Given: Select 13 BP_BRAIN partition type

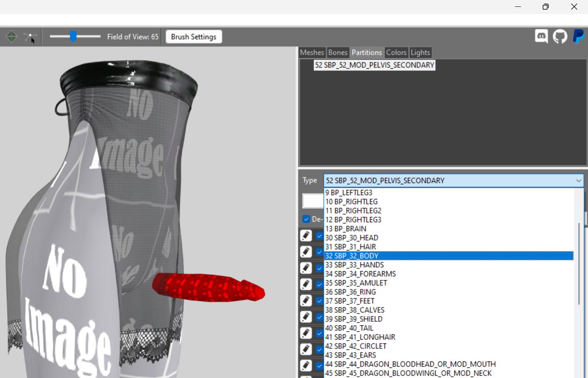Looking at the screenshot, I should (449, 229).
